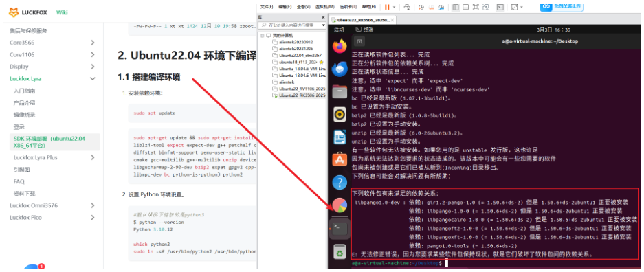Image resolution: width=644 pixels, height=272 pixels.
Task: Enter full screen mode toolbar icon
Action: (x=476, y=7)
